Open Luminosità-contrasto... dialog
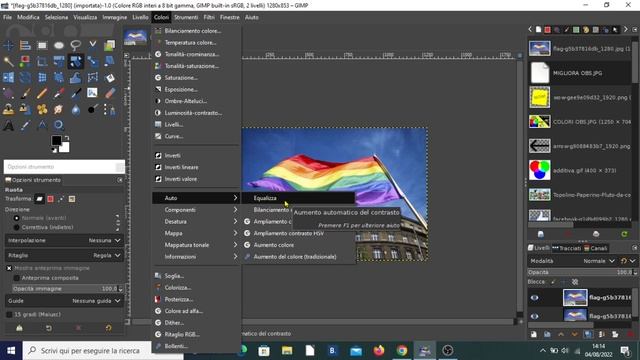Image resolution: width=640 pixels, height=360 pixels. click(x=196, y=113)
